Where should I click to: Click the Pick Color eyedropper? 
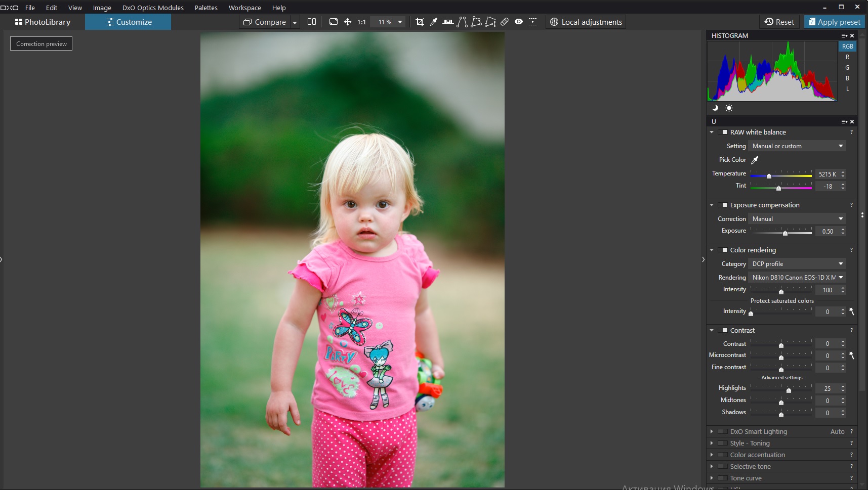(x=755, y=160)
